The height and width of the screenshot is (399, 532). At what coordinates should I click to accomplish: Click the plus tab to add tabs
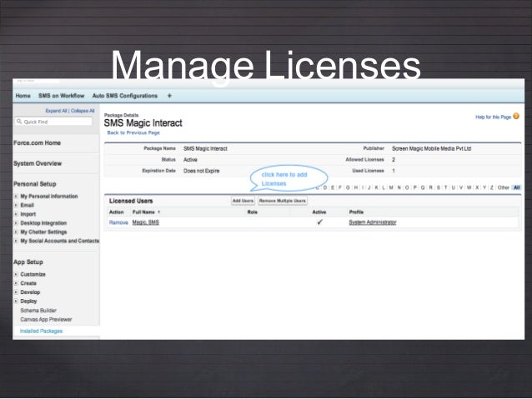(169, 96)
